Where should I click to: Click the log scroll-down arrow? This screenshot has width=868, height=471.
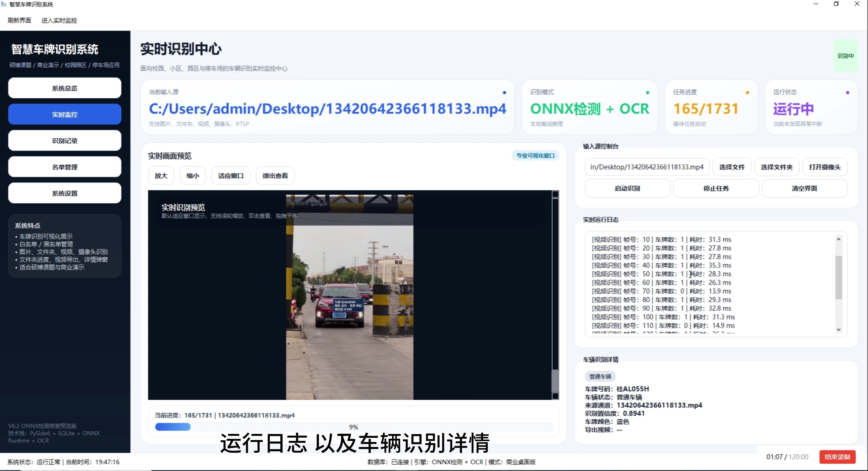coord(839,330)
